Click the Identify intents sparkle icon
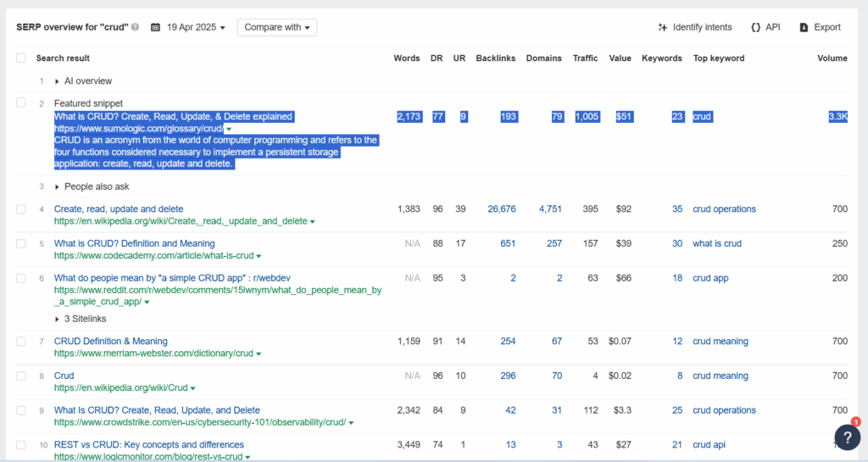868x462 pixels. point(663,27)
